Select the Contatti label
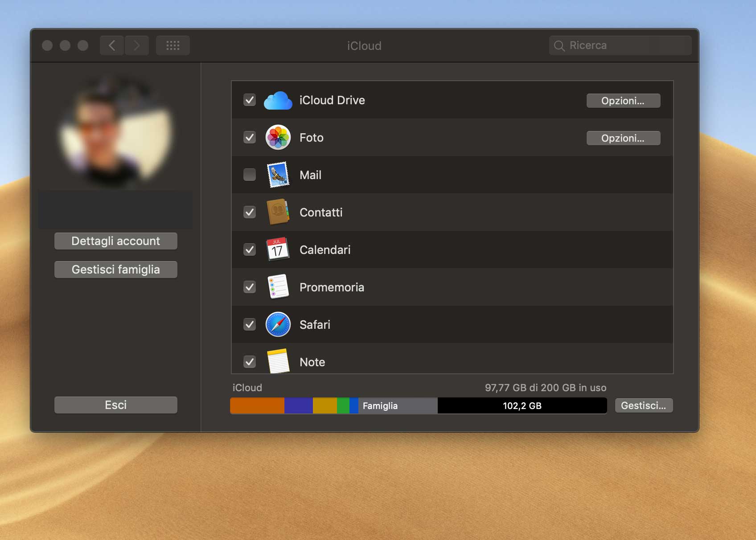 point(321,213)
